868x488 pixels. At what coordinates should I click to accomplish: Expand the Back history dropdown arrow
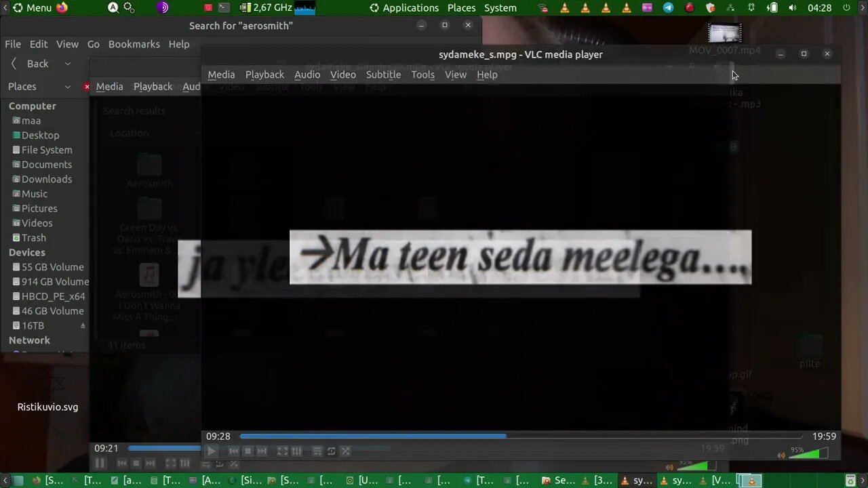point(67,64)
